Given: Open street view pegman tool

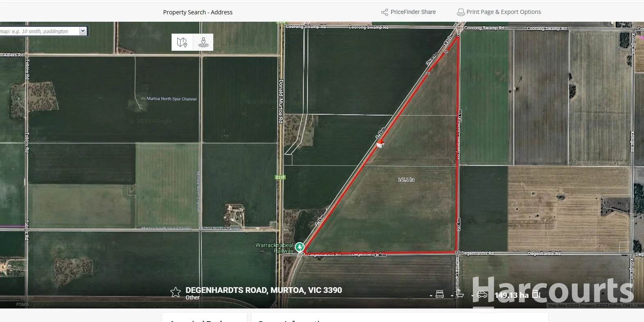Looking at the screenshot, I should point(203,42).
